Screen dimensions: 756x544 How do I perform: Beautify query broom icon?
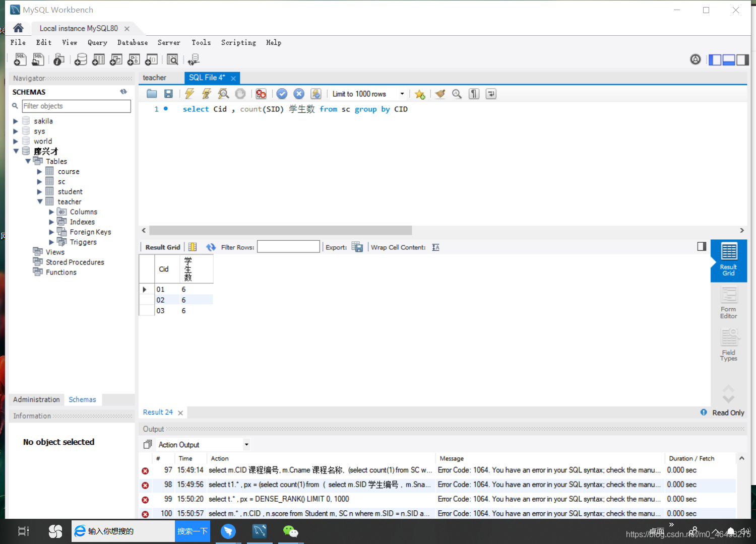tap(440, 94)
